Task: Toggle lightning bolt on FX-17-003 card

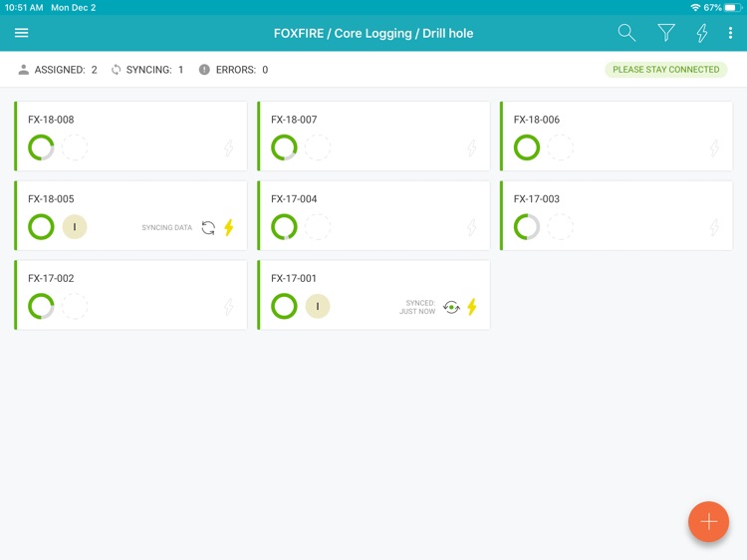Action: [714, 227]
